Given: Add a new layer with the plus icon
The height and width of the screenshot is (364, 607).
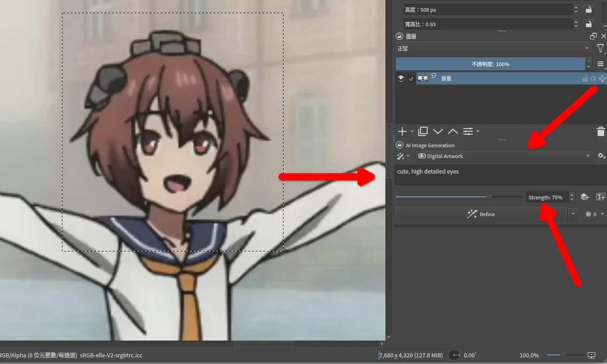Looking at the screenshot, I should [402, 131].
